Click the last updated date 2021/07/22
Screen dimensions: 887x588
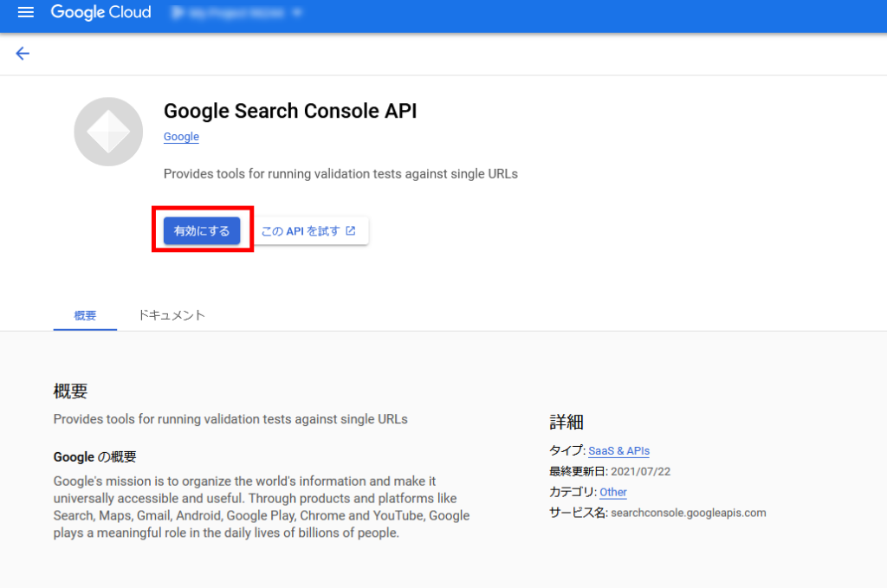[x=640, y=472]
